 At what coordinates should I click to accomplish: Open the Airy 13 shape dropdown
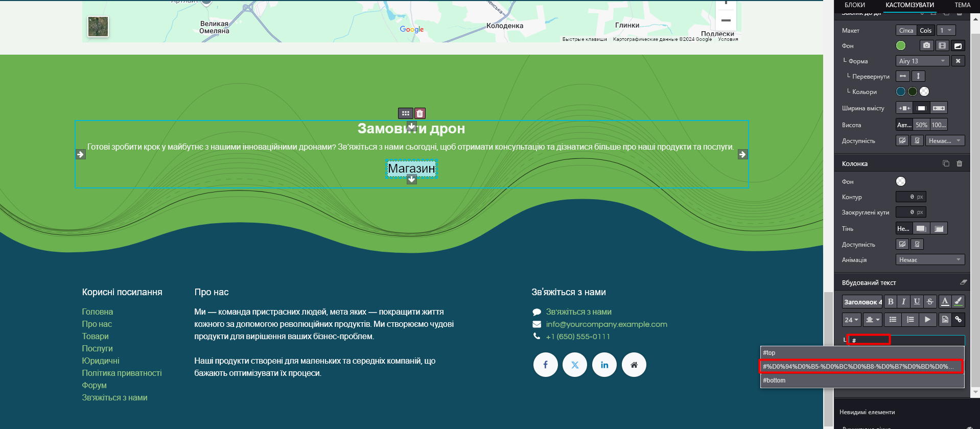(922, 61)
